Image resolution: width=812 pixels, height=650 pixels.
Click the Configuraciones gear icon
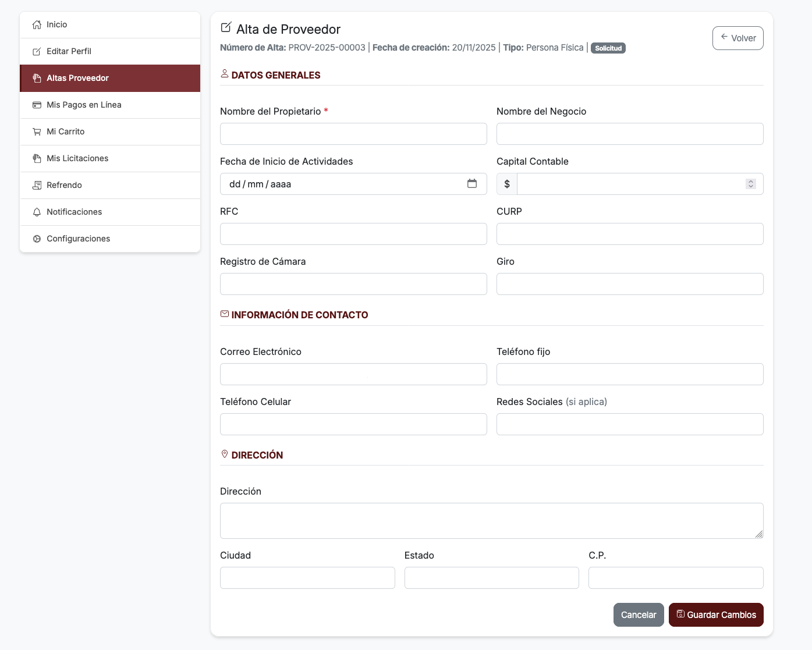point(37,239)
